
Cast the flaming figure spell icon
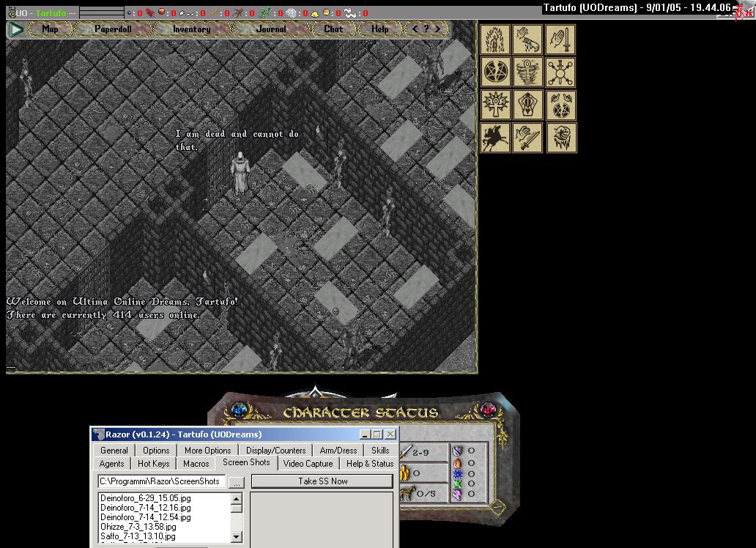pyautogui.click(x=495, y=40)
